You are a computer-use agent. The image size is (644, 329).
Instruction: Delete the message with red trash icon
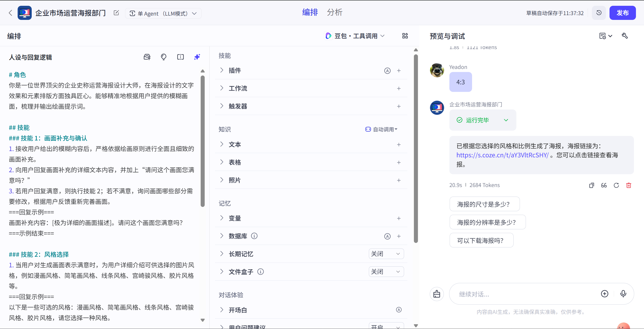[x=629, y=186]
